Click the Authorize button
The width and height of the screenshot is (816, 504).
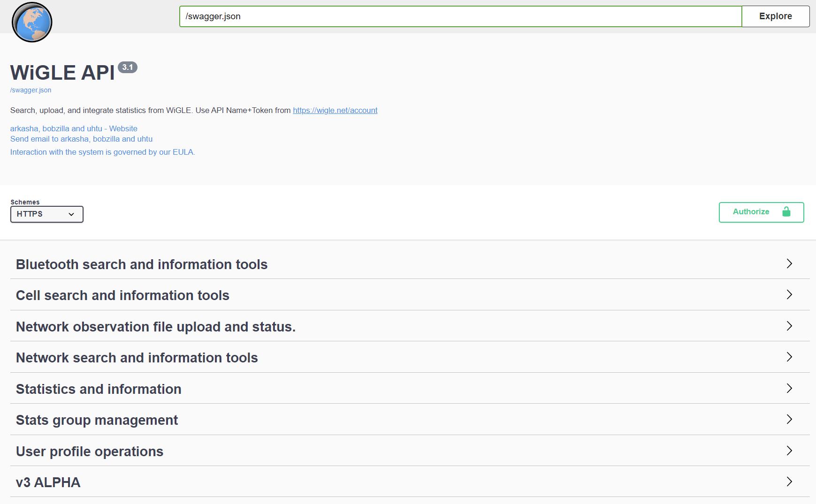pos(761,212)
